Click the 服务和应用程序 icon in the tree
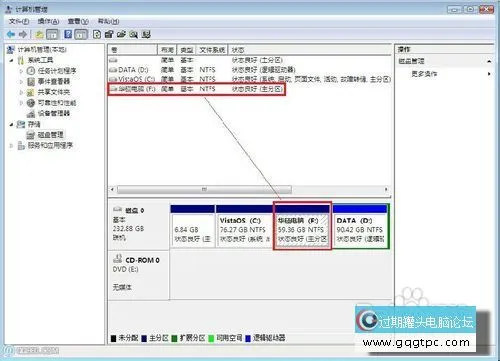The image size is (500, 361). (x=21, y=146)
